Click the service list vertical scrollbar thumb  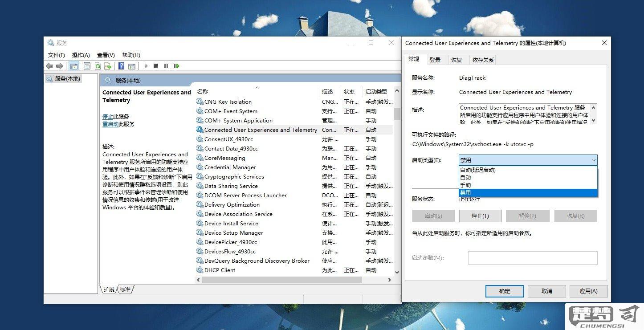pos(397,114)
